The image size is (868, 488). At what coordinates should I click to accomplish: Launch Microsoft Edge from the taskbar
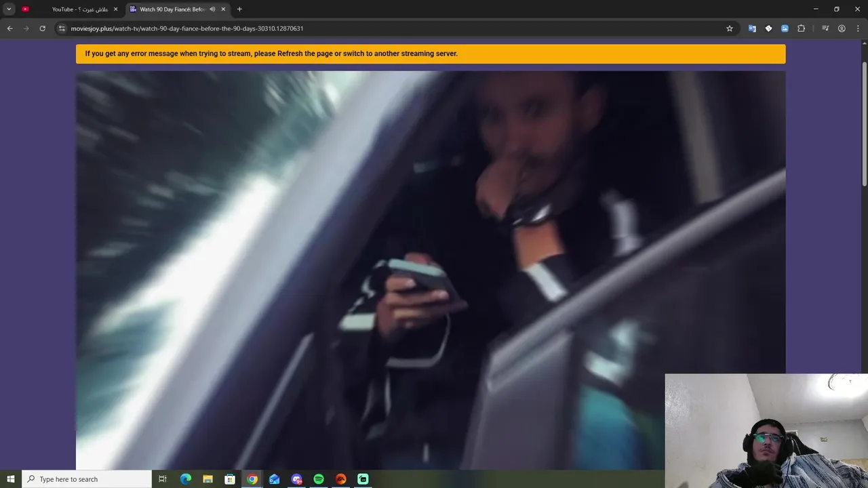point(186,479)
